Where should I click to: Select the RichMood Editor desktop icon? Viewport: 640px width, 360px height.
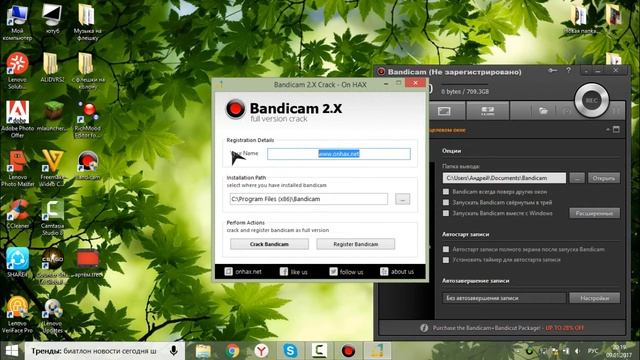point(87,119)
